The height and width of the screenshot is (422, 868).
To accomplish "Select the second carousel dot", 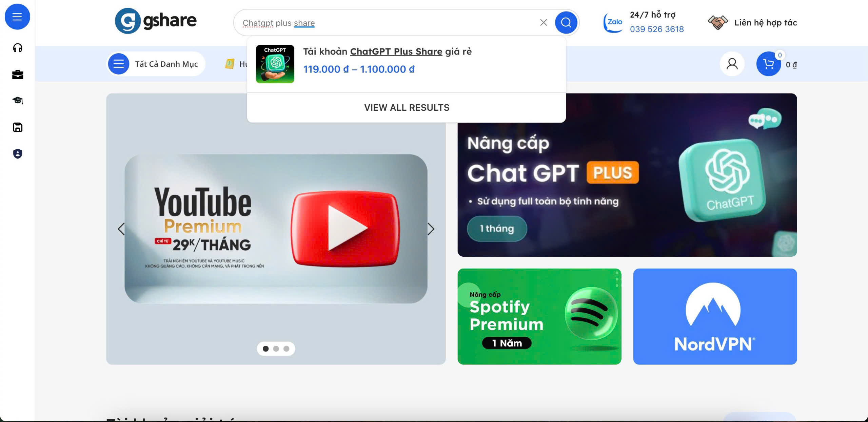I will (x=276, y=349).
